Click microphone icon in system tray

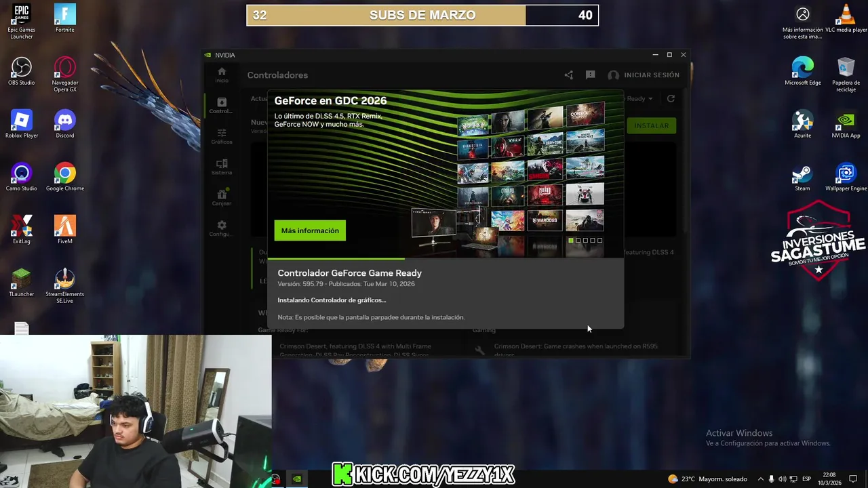pyautogui.click(x=771, y=479)
